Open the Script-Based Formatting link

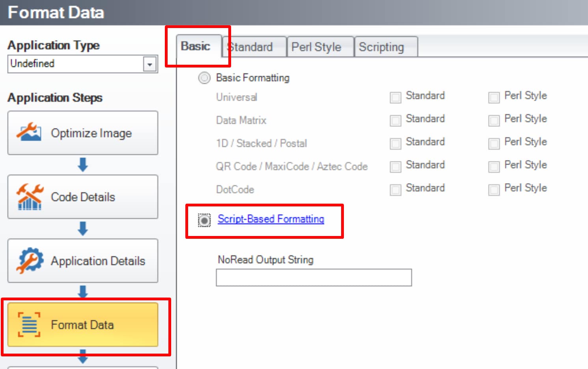271,219
